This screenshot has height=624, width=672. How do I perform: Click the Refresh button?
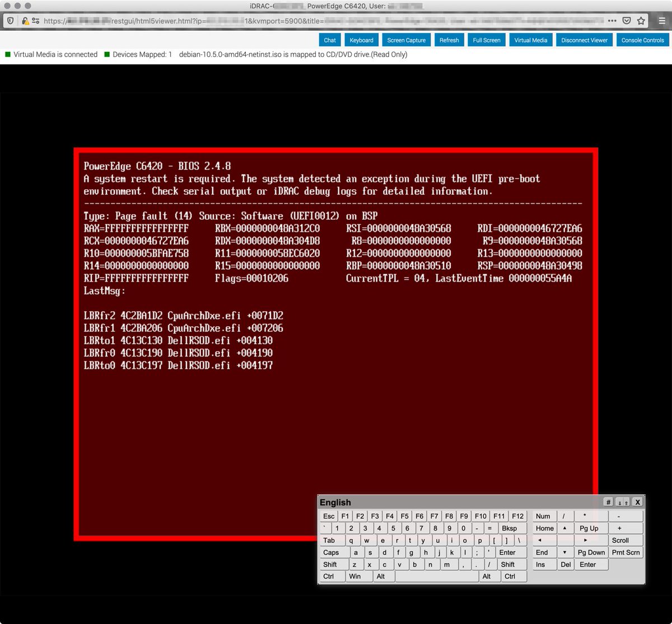(449, 40)
